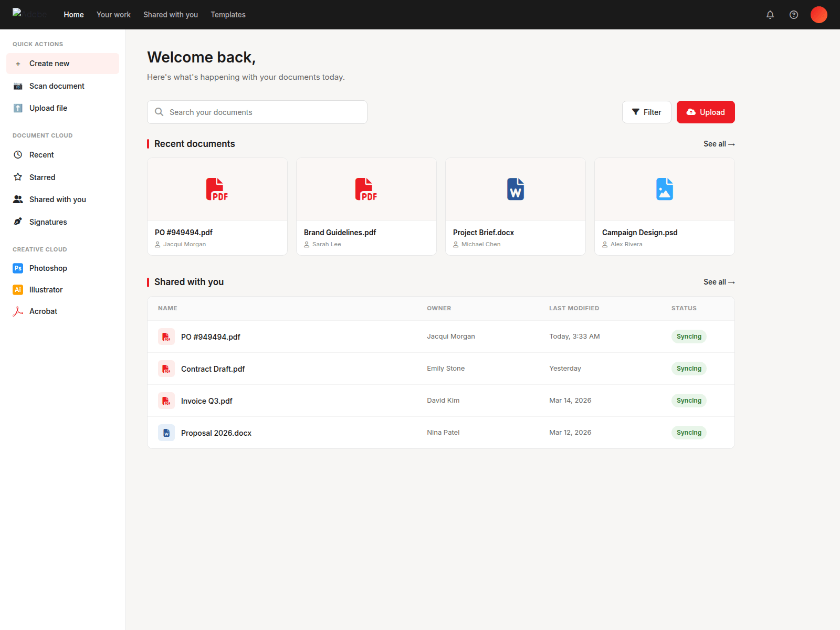This screenshot has width=840, height=630.
Task: Click the upload arrow icon beside Upload file
Action: click(18, 108)
